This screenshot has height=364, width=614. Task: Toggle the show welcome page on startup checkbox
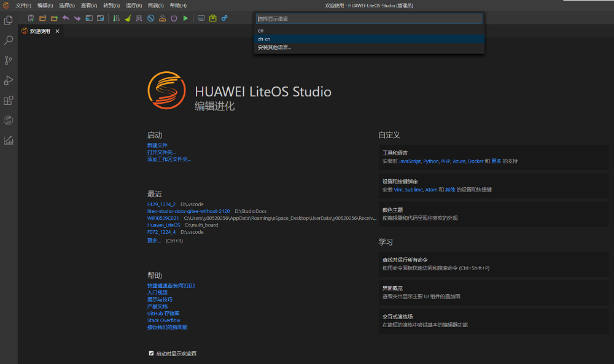[x=151, y=353]
